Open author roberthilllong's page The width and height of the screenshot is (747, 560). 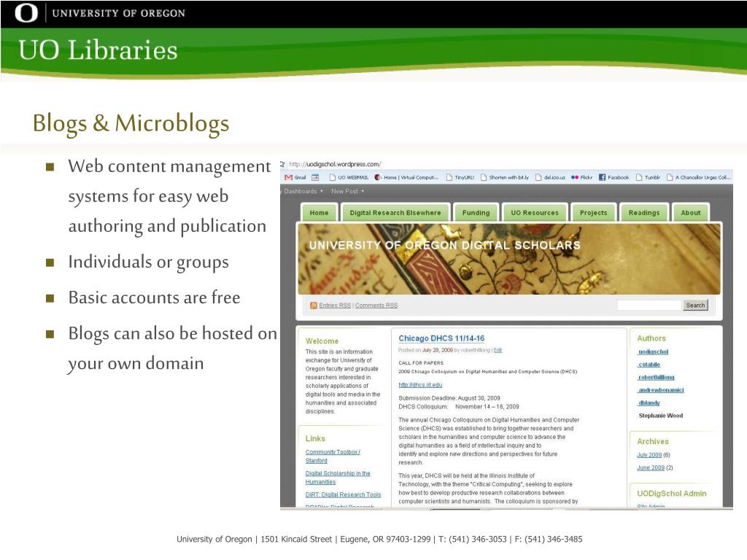tap(656, 377)
